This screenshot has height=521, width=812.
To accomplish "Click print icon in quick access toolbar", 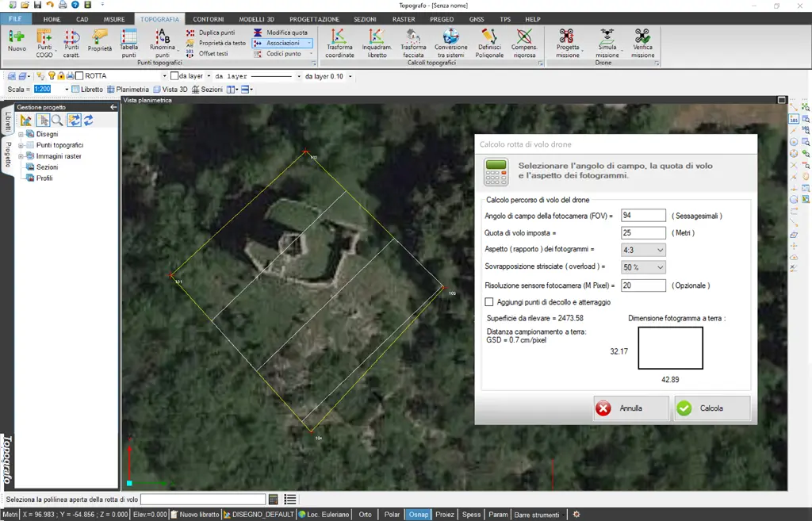I will pos(63,6).
